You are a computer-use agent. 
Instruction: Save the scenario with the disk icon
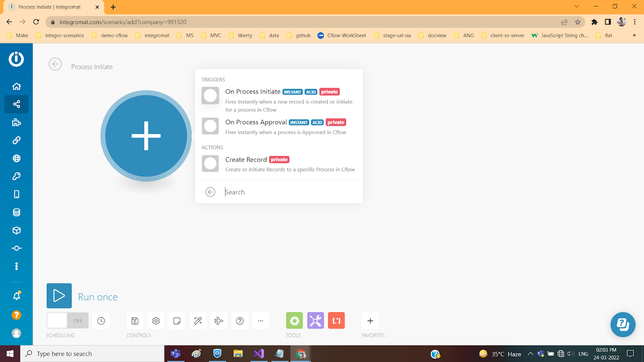pos(135,321)
